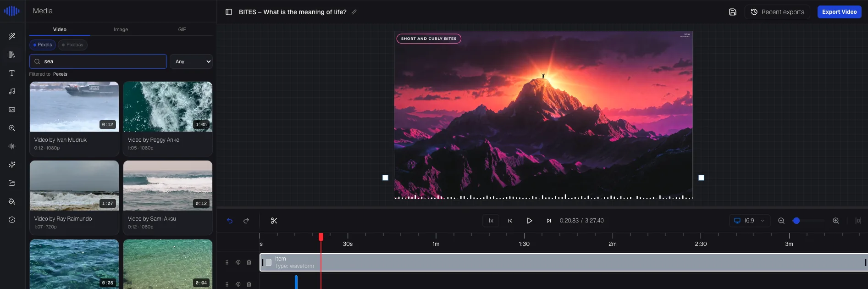Open the paint bucket panel in sidebar
The image size is (868, 289).
pos(12,201)
